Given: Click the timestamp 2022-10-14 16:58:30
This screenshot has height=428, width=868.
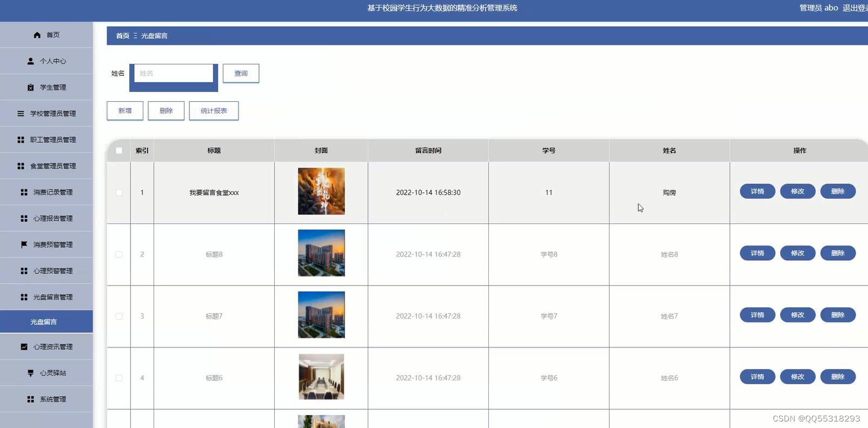Looking at the screenshot, I should coord(428,193).
